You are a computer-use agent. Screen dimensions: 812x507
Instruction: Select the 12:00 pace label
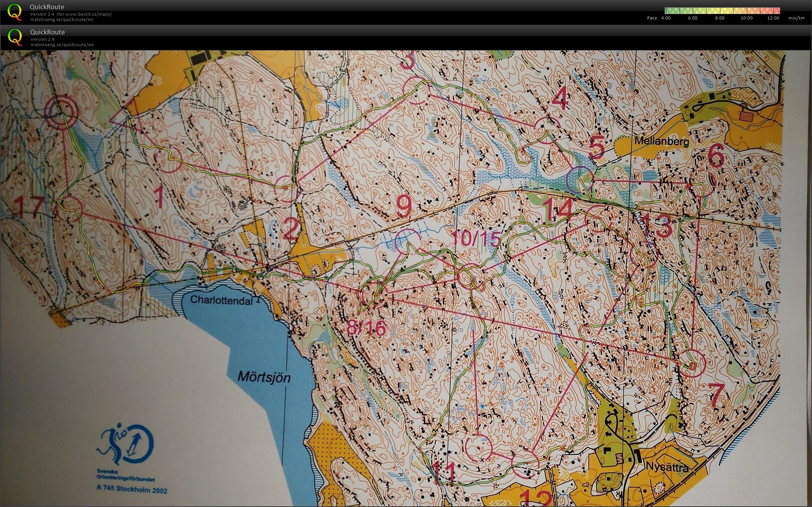click(773, 18)
